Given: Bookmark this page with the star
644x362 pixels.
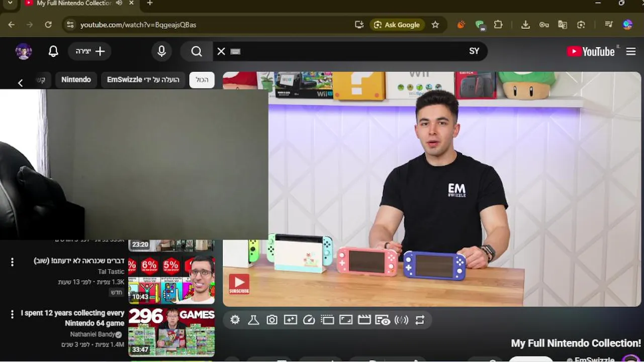Looking at the screenshot, I should pos(435,25).
